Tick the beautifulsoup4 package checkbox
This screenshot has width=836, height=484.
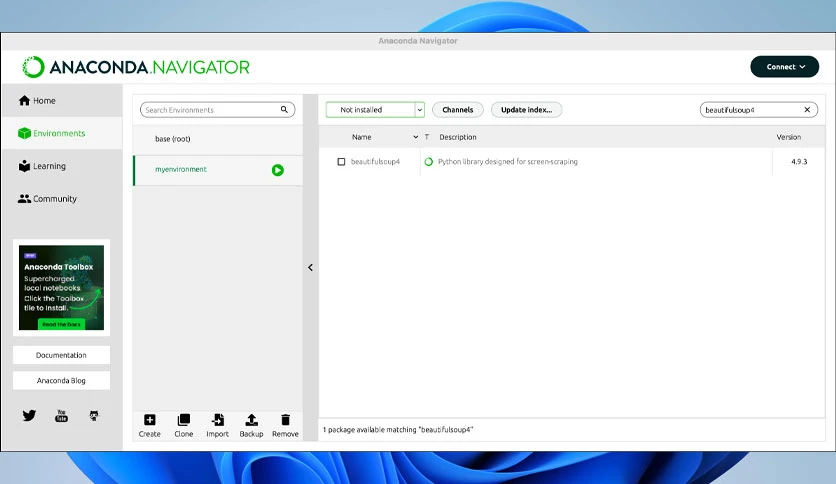click(x=341, y=162)
